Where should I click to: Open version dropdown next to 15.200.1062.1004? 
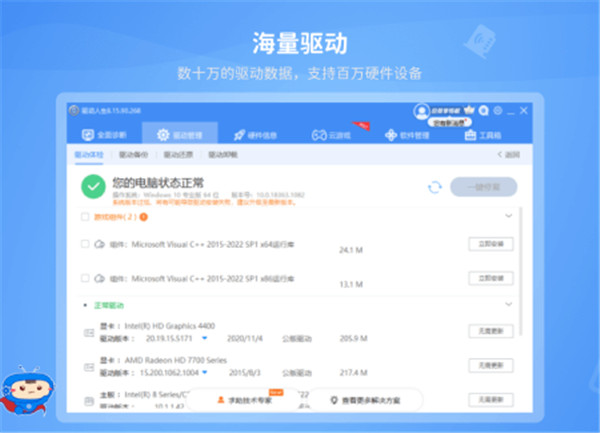click(205, 373)
